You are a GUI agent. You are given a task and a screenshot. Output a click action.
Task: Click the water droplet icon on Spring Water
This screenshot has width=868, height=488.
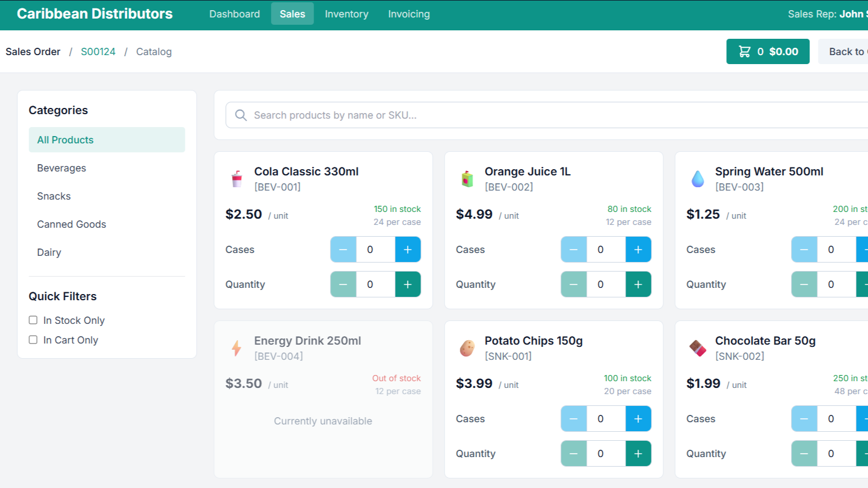[697, 178]
